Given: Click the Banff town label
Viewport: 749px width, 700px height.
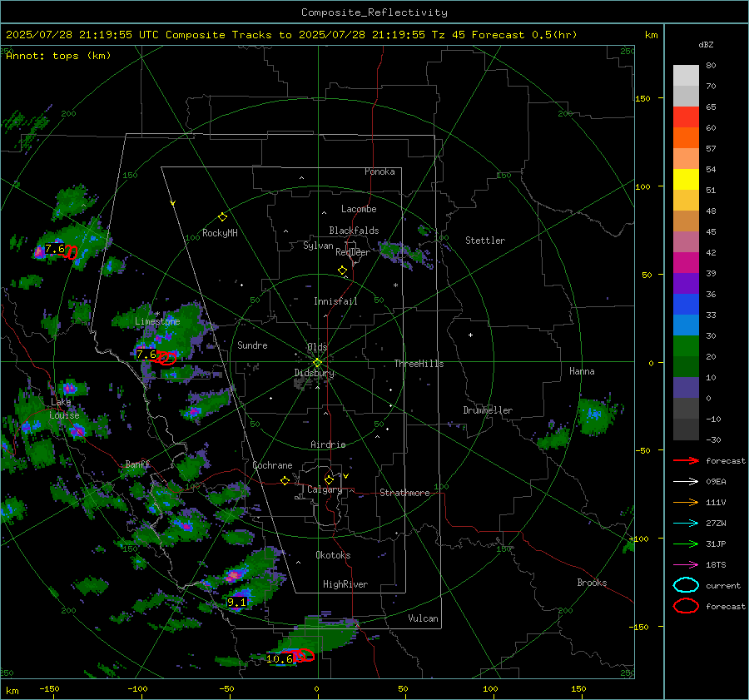Looking at the screenshot, I should click(137, 464).
